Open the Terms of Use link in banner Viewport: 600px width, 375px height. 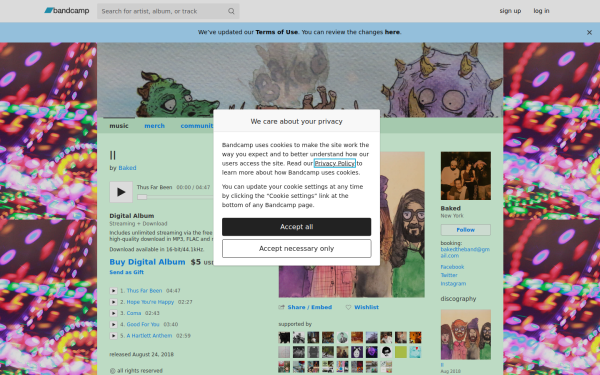coord(276,32)
